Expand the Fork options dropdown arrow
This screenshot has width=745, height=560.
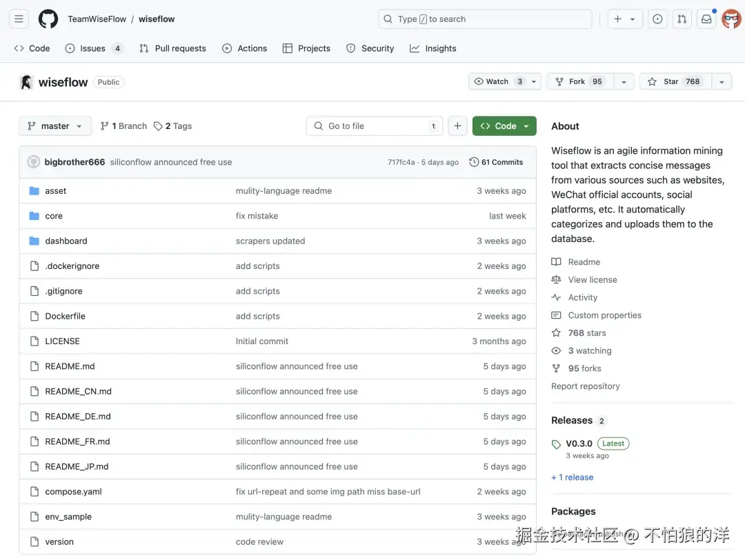click(x=624, y=81)
